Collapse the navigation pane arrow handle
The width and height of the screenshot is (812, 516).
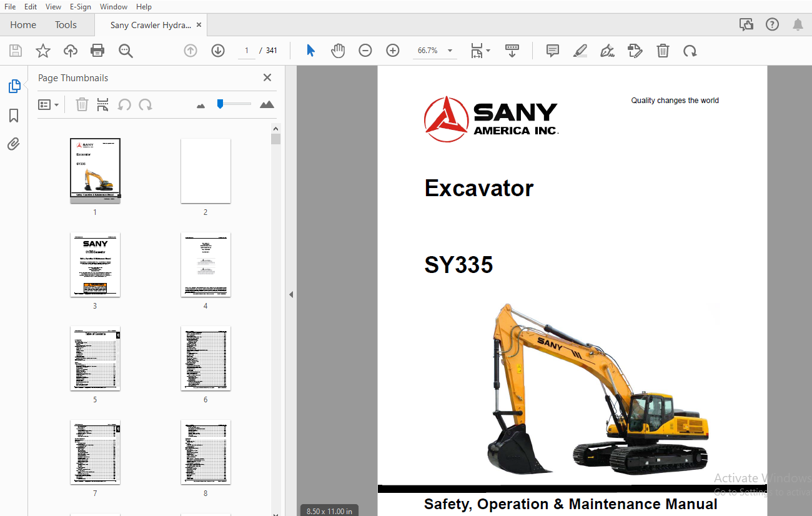(290, 294)
